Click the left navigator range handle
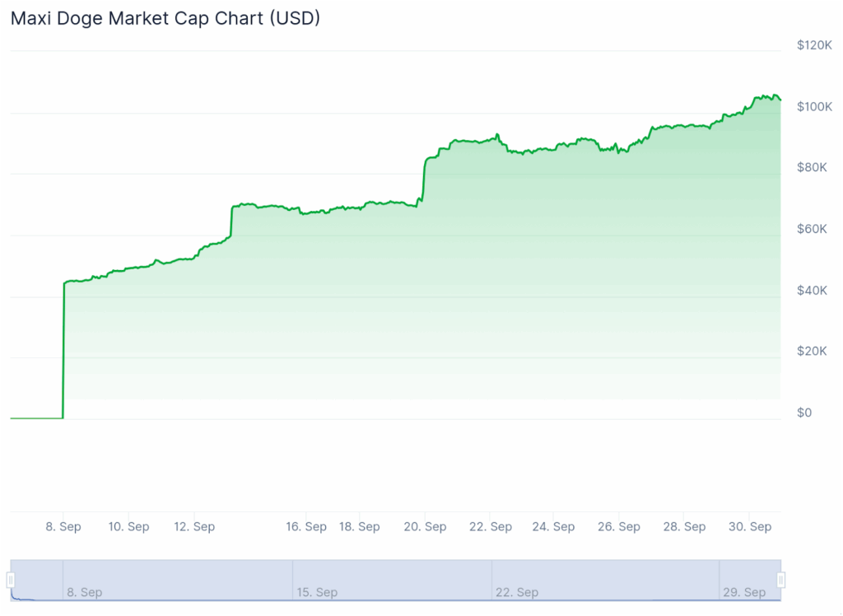The image size is (843, 616). [11, 581]
